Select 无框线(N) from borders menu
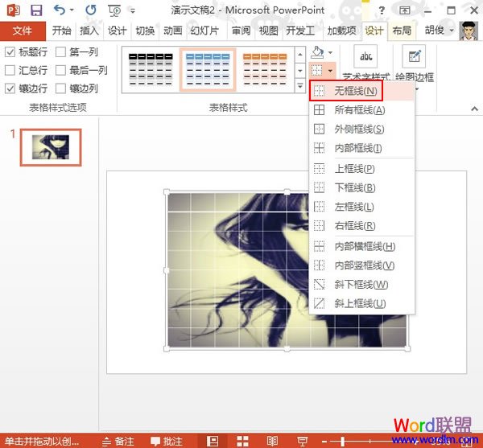Viewport: 483px width, 448px height. [x=361, y=91]
